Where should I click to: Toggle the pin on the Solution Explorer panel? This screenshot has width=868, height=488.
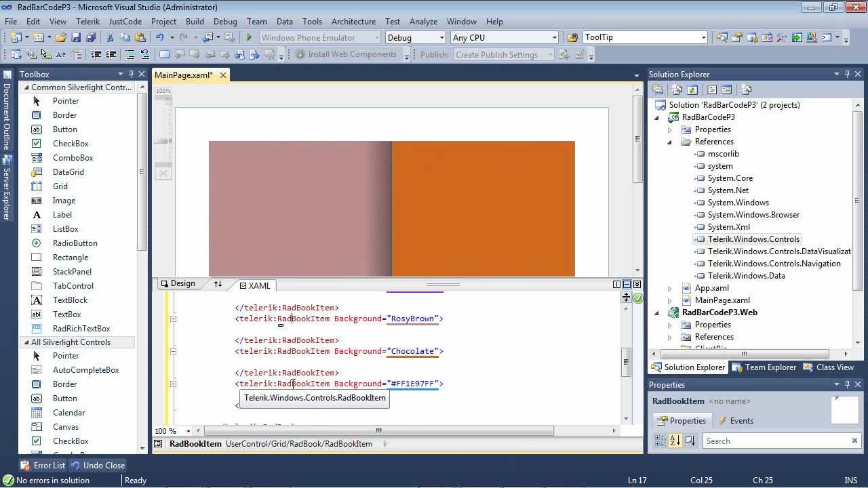(847, 74)
